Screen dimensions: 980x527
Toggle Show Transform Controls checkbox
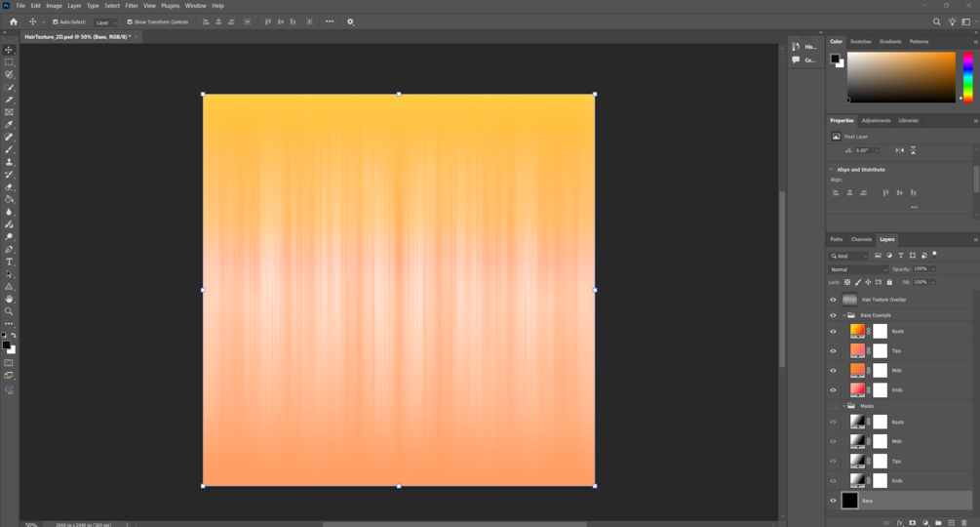click(x=130, y=21)
